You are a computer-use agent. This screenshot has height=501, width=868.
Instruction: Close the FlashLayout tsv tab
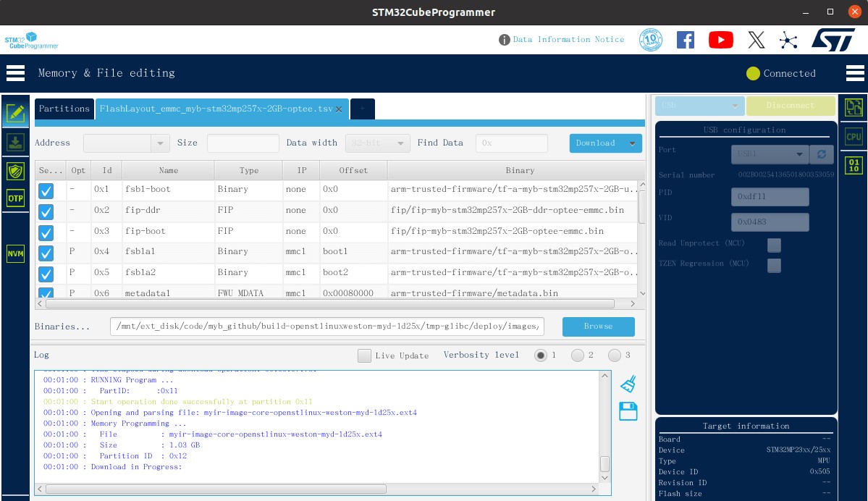pyautogui.click(x=339, y=109)
